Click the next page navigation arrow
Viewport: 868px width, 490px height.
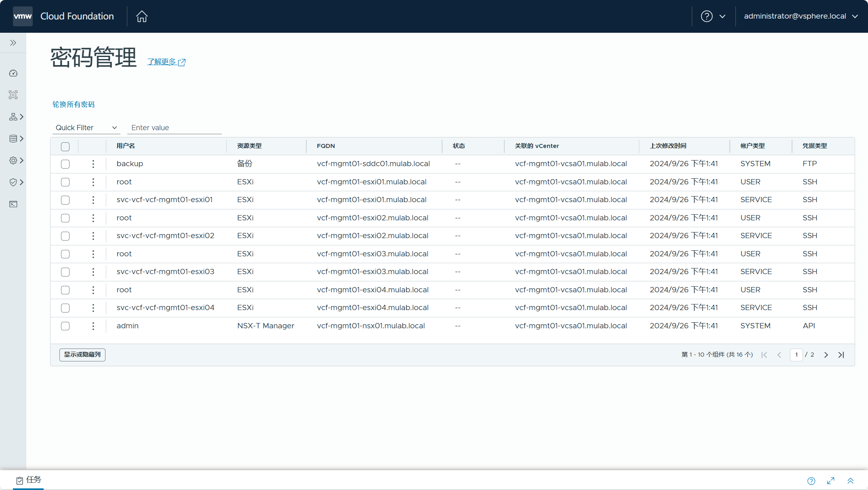click(826, 354)
